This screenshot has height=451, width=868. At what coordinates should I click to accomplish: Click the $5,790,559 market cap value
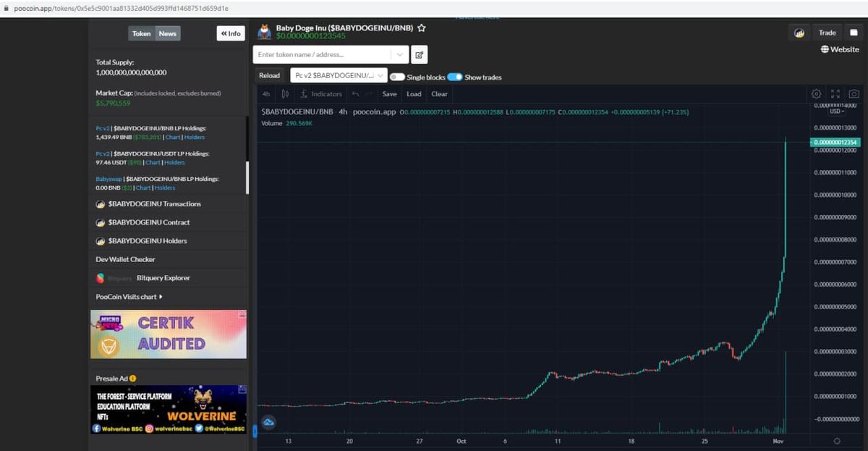[113, 104]
